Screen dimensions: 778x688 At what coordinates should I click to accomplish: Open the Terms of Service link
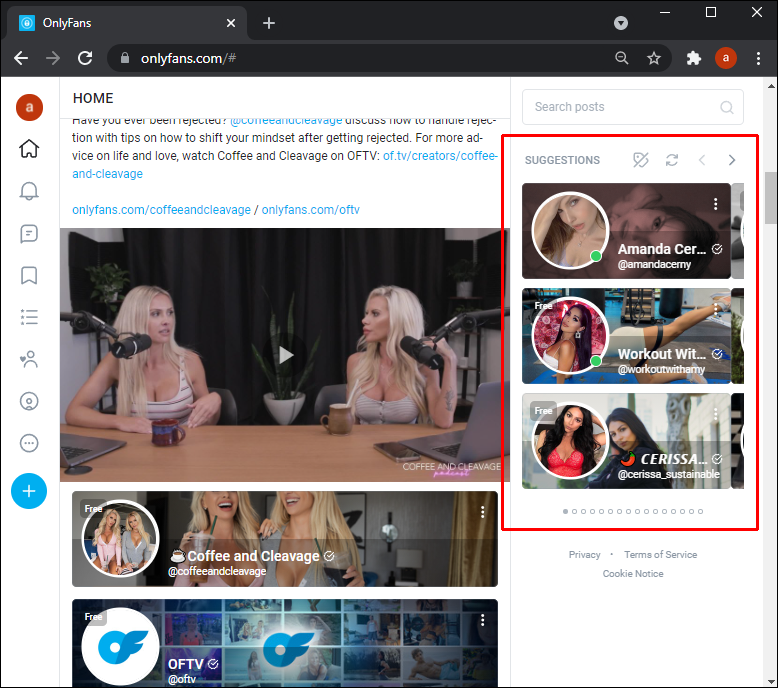[x=660, y=554]
